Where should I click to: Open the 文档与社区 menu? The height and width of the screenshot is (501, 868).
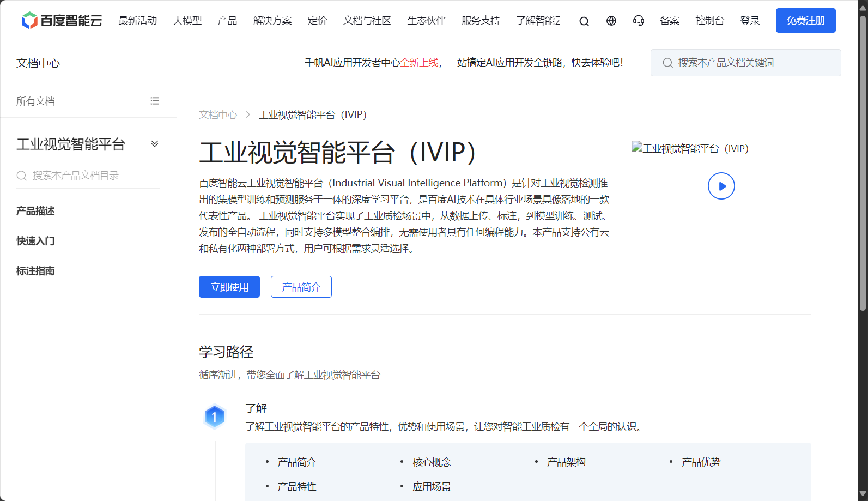tap(367, 21)
